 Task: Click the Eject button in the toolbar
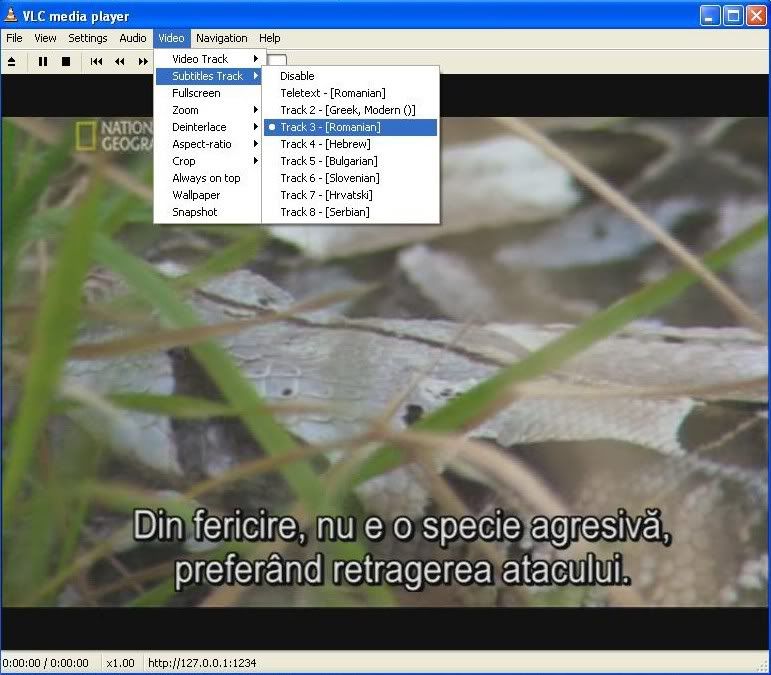[x=13, y=61]
